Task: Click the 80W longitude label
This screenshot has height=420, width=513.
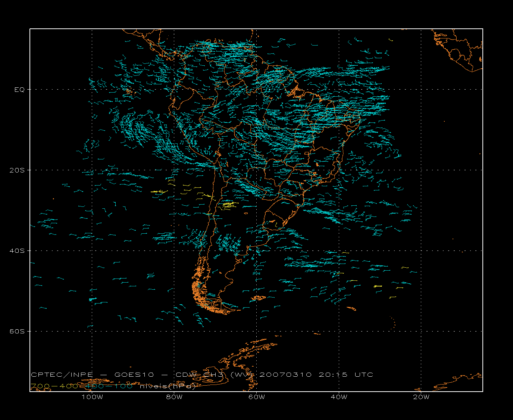Action: coord(174,397)
